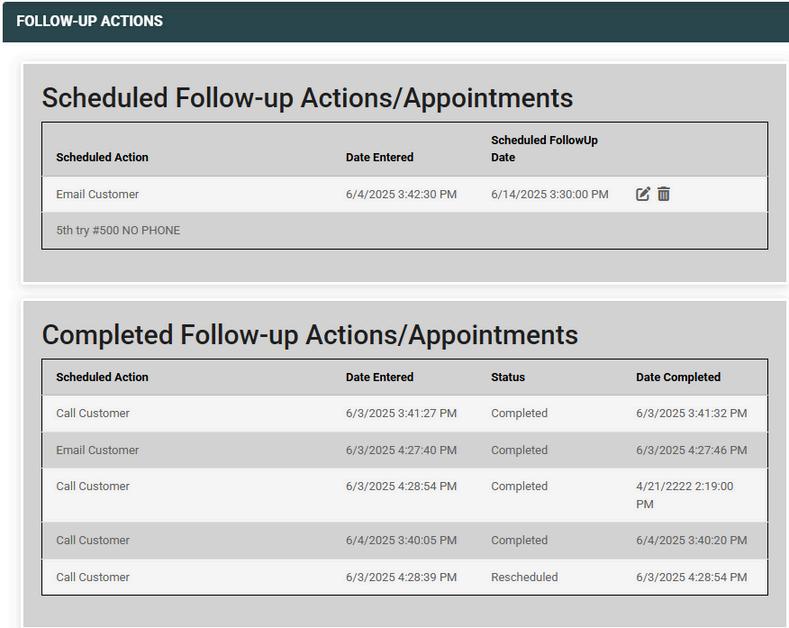
Task: Click the Scheduled Action column header in scheduled table
Action: click(x=102, y=157)
